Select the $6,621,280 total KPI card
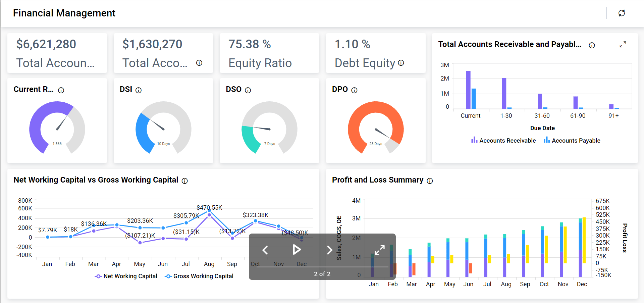 57,53
